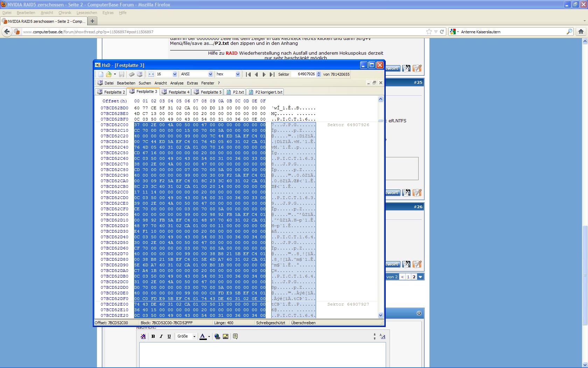
Task: Click the Sektor number field 64907926
Action: click(304, 74)
